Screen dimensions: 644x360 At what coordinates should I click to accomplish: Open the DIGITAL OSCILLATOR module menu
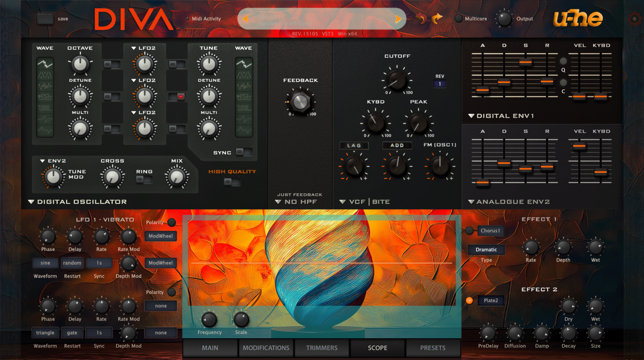(x=78, y=202)
